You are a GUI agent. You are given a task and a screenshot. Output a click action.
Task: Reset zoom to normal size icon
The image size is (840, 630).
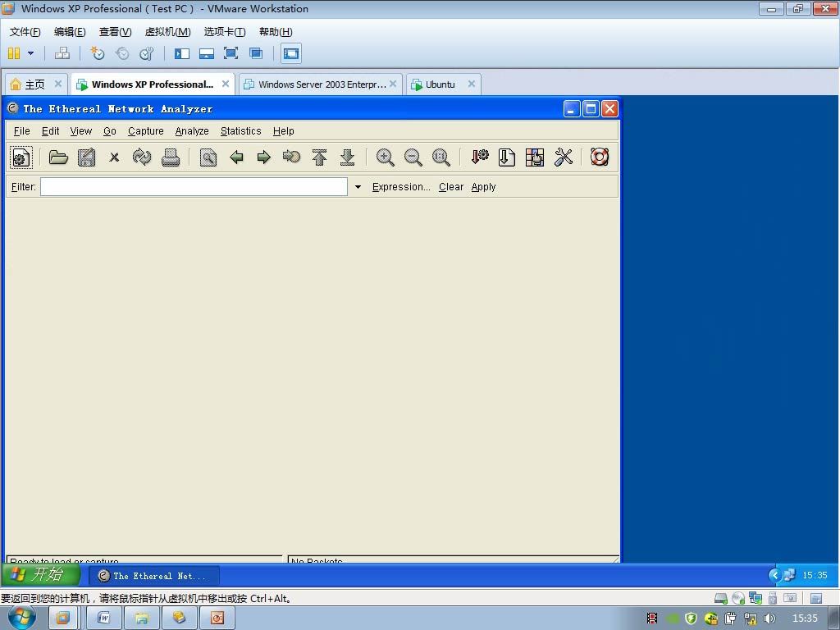pyautogui.click(x=441, y=157)
